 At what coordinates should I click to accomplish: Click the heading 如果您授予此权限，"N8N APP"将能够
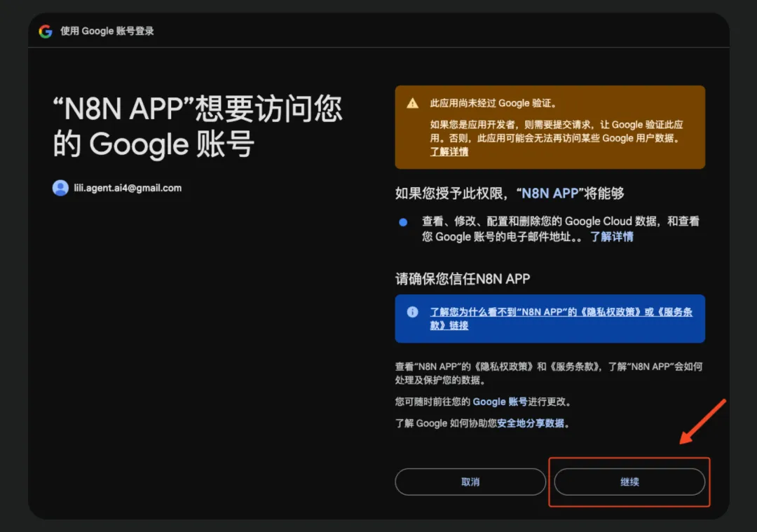coord(510,193)
